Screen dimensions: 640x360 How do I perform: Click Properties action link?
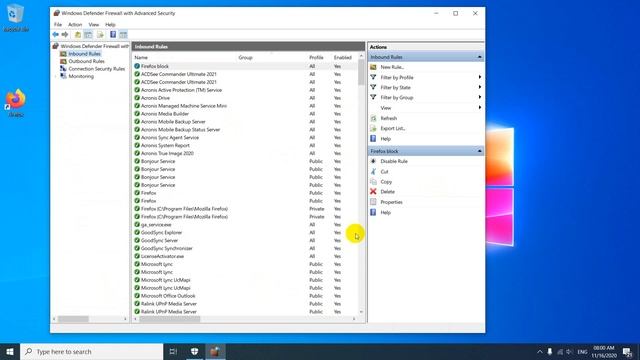click(391, 202)
